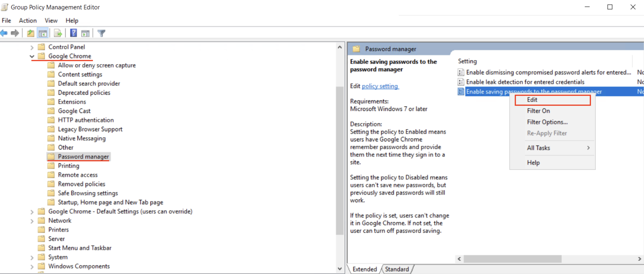
Task: Select the Default search provider folder
Action: [x=89, y=84]
